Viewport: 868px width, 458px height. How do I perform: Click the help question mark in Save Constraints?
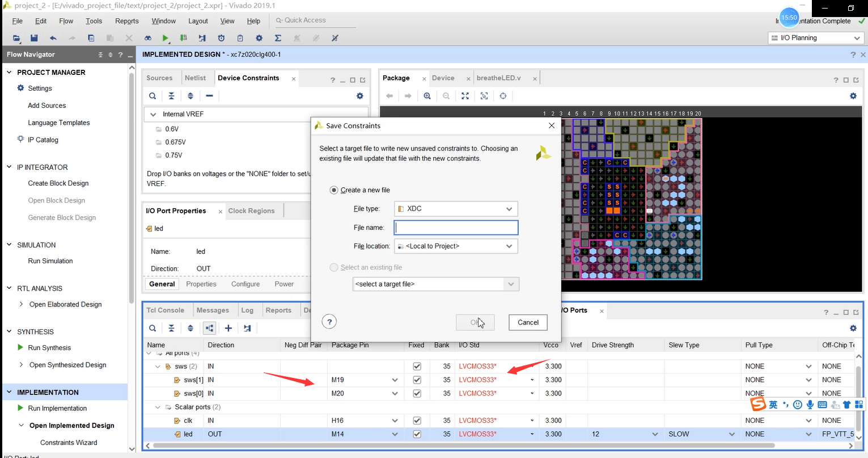(x=329, y=322)
